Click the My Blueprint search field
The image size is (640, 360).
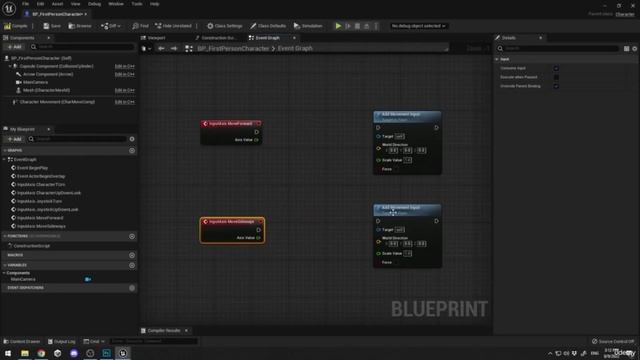(x=77, y=139)
